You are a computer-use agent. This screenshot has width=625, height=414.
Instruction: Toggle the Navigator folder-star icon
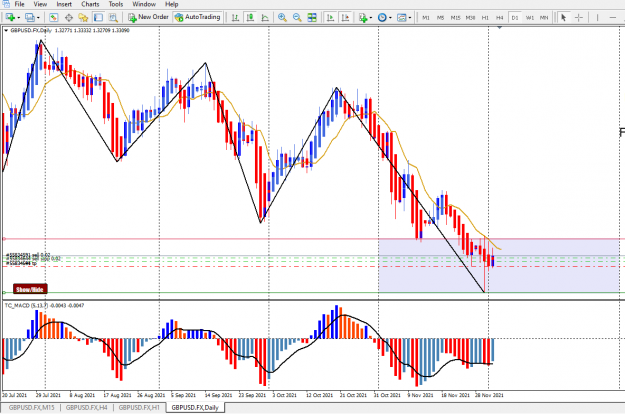(83, 18)
